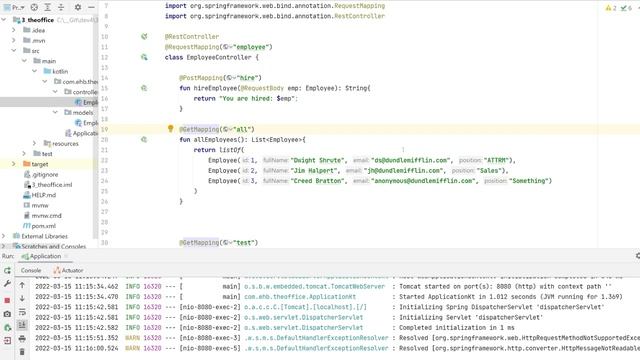
Task: Open the Project view selector dropdown
Action: (14, 7)
